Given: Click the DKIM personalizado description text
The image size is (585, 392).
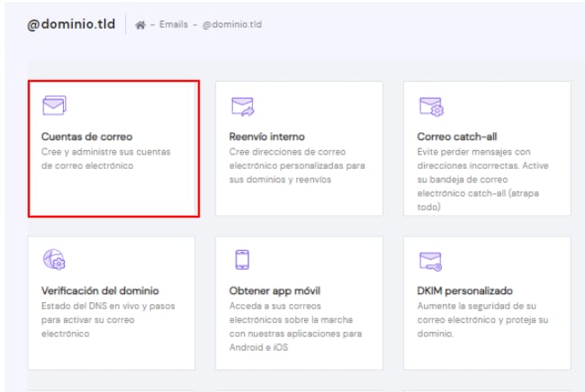Looking at the screenshot, I should [x=482, y=320].
